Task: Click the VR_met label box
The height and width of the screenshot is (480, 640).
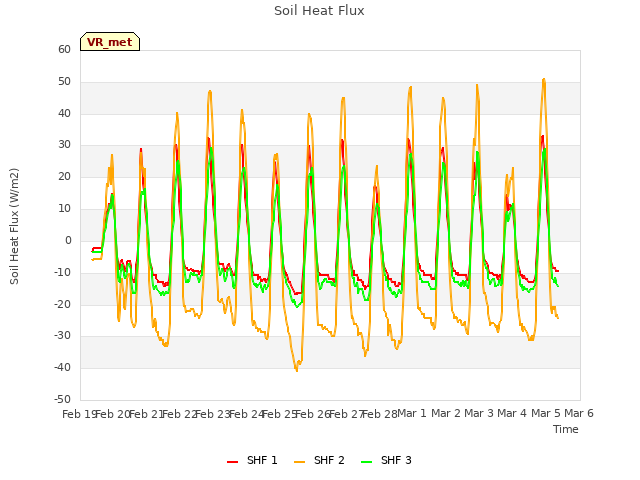Action: coord(110,42)
